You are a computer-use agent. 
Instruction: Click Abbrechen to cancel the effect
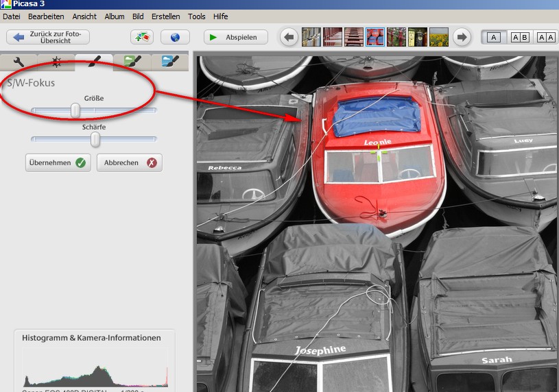[x=130, y=163]
